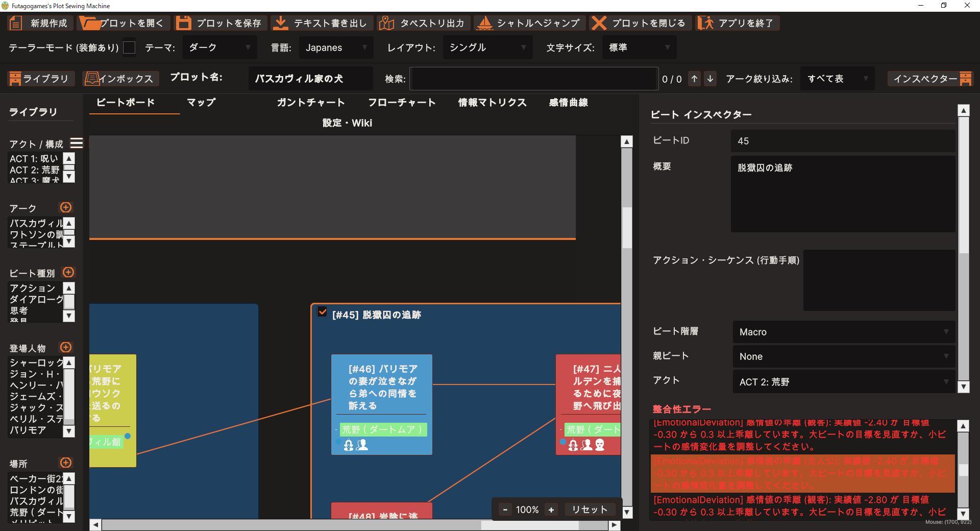The height and width of the screenshot is (531, 980).
Task: Jump to shuttle via シャトルへジャンプ icon
Action: coord(484,23)
